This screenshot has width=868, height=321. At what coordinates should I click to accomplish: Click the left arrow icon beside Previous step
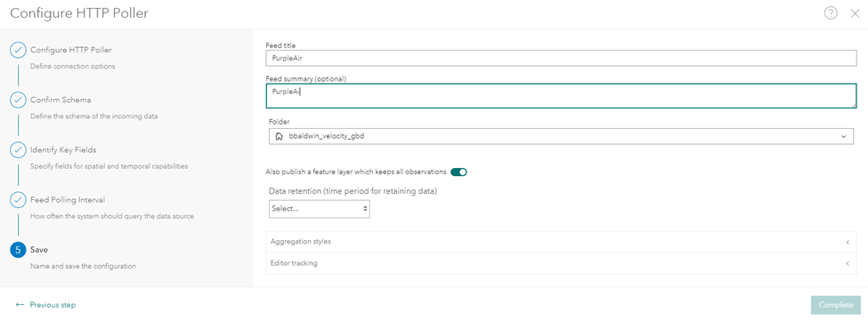(20, 305)
